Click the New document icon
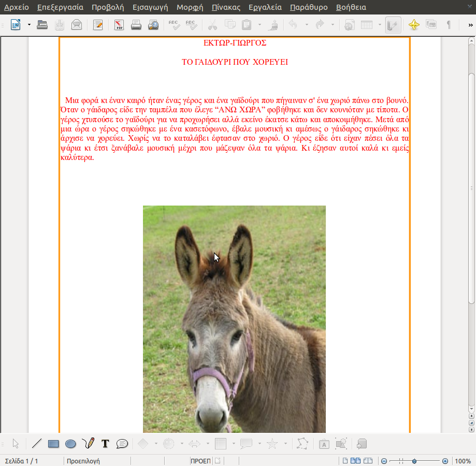Image resolution: width=476 pixels, height=466 pixels. [x=16, y=24]
